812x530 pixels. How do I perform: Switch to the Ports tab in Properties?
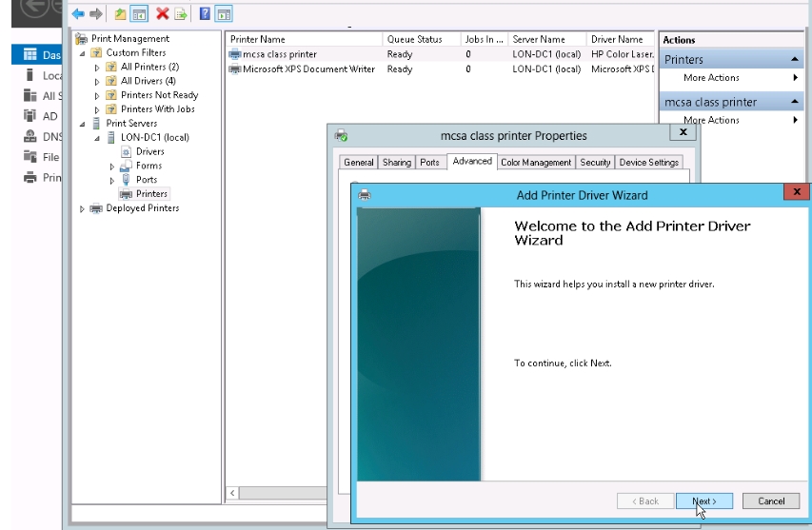430,162
